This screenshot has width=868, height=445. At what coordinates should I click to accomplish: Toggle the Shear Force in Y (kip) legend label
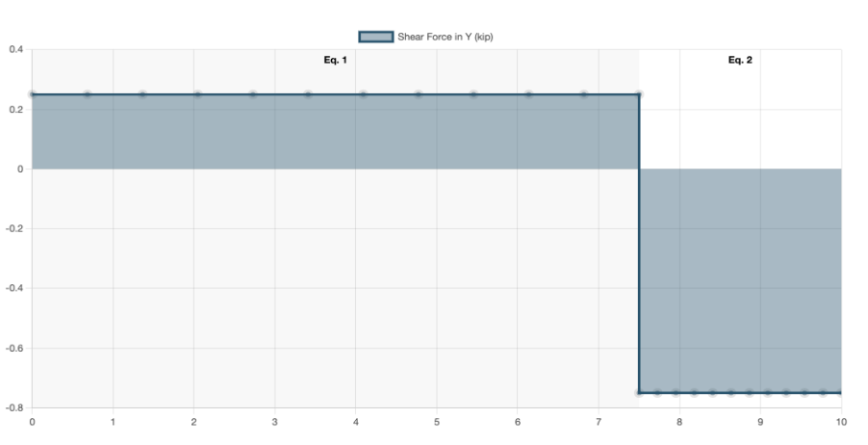[x=445, y=37]
